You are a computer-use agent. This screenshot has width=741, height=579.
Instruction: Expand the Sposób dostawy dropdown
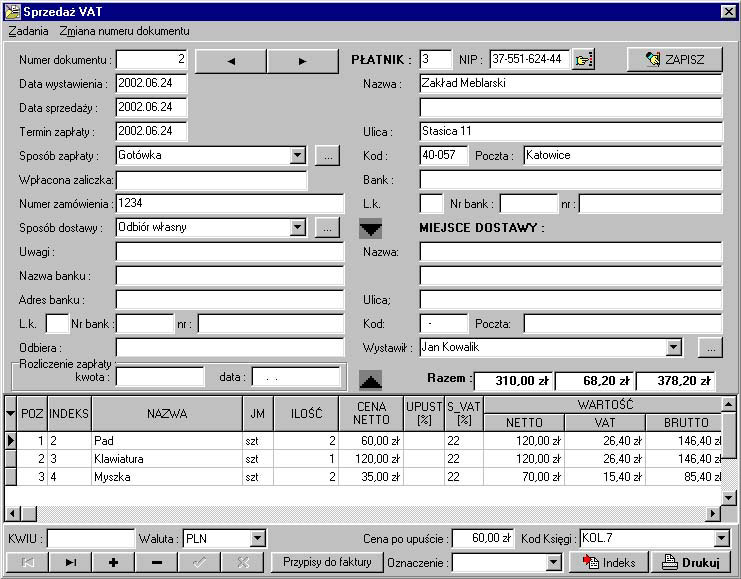point(297,228)
